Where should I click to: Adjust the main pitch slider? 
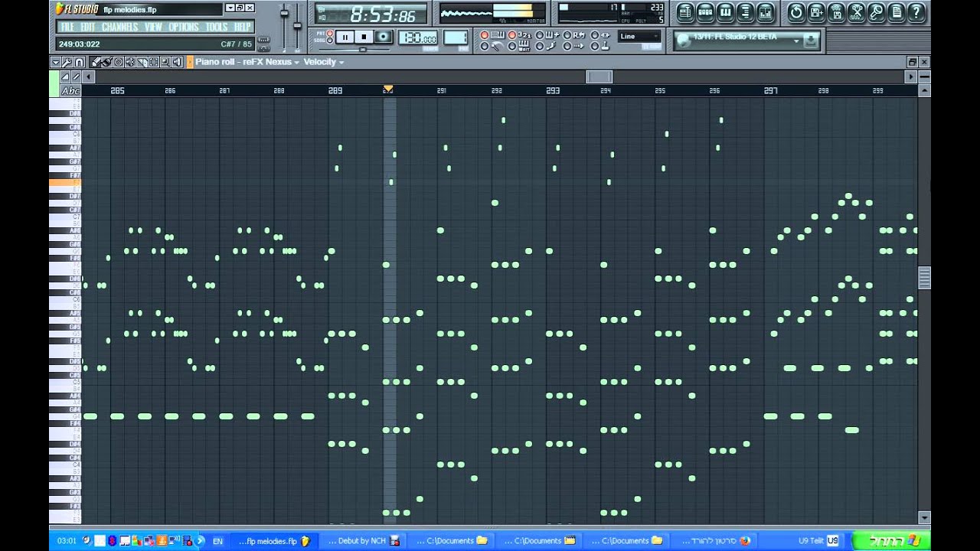(x=297, y=27)
